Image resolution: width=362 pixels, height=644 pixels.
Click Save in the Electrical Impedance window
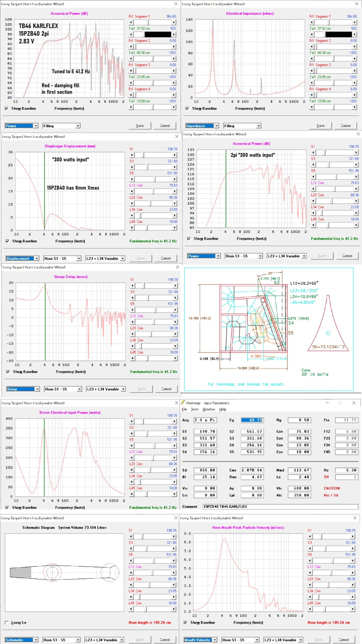coord(320,126)
